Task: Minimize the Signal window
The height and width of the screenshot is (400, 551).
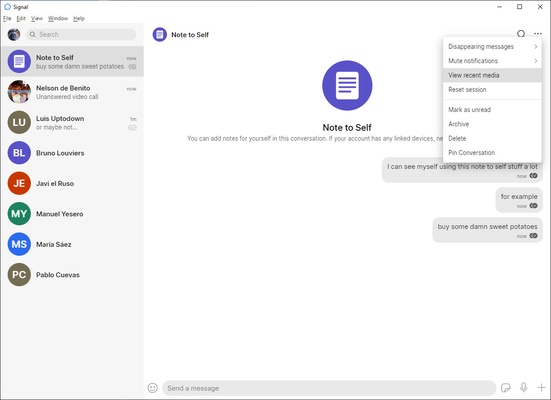Action: click(x=499, y=7)
